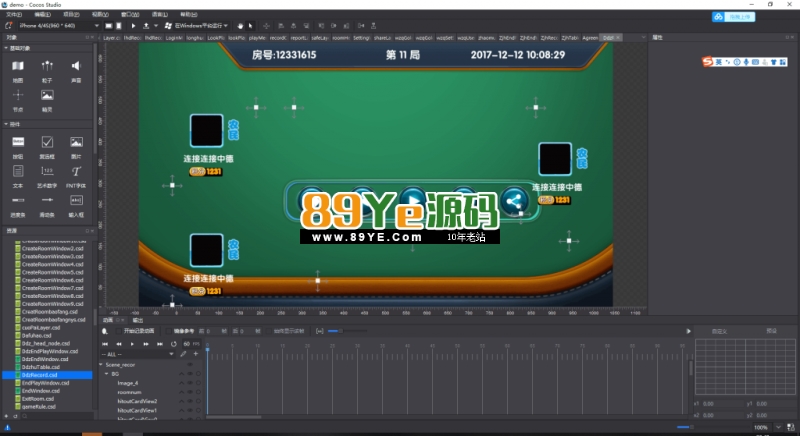Switch to portrait orientation icon
This screenshot has width=800, height=436.
pos(118,25)
